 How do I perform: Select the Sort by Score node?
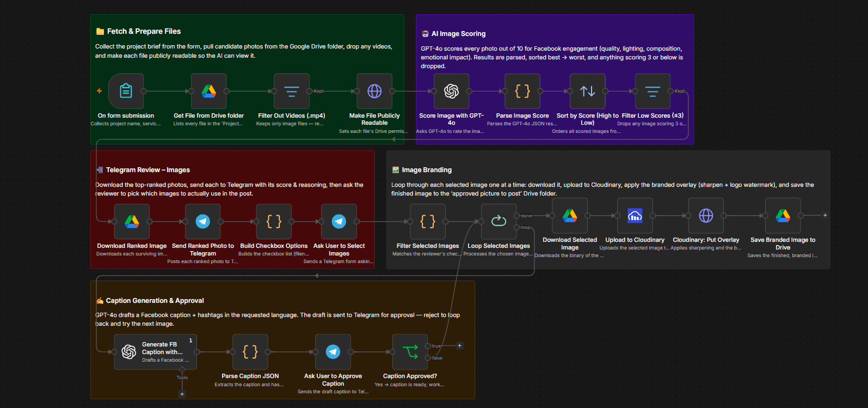click(x=588, y=91)
